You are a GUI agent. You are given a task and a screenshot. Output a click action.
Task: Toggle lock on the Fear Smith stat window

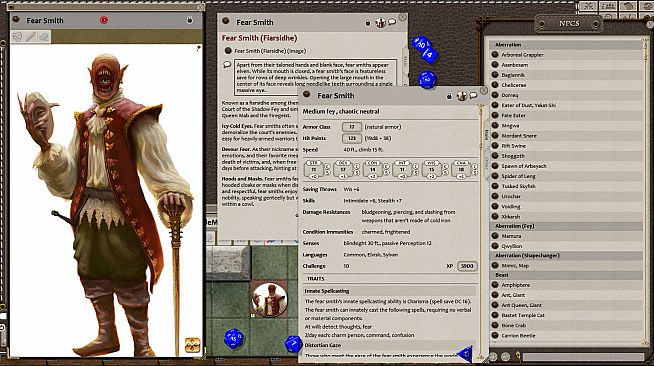coord(449,96)
